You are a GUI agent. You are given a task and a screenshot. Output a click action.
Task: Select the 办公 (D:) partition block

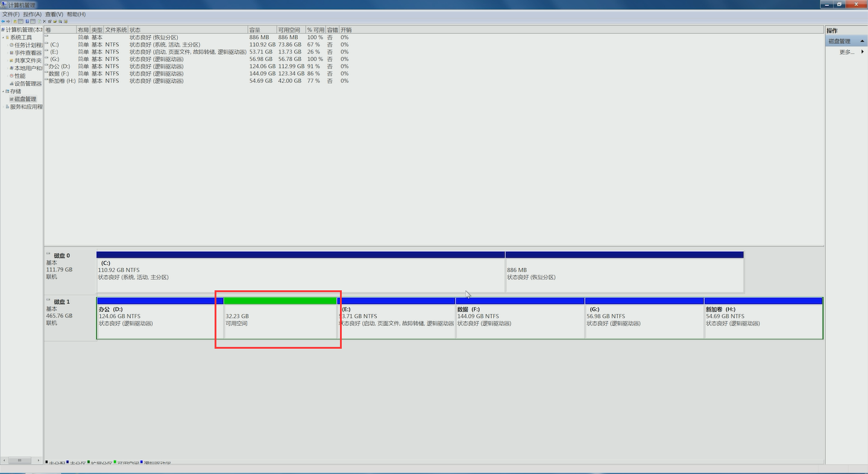160,318
